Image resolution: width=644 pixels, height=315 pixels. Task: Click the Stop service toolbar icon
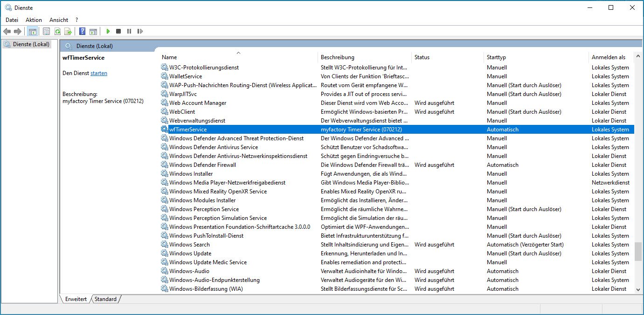(x=118, y=31)
